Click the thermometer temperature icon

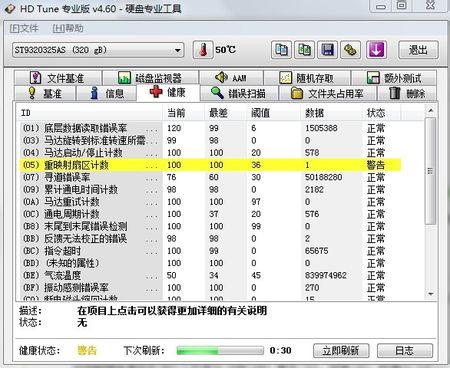point(203,50)
